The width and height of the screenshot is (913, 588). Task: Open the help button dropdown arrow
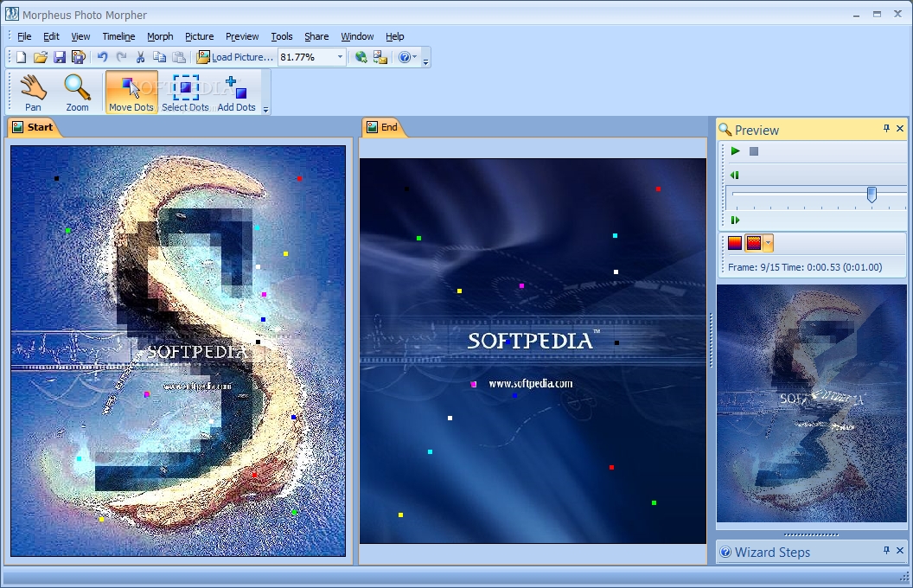(415, 57)
